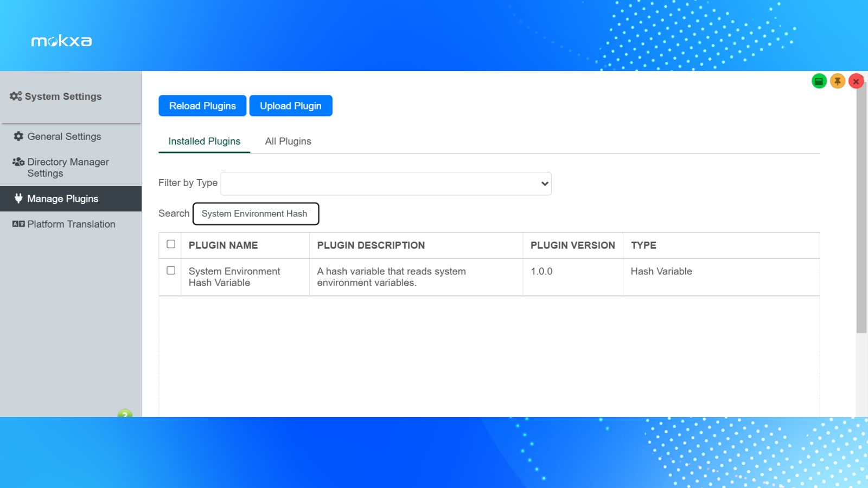Click the System Settings heading
868x488 pixels.
(63, 96)
